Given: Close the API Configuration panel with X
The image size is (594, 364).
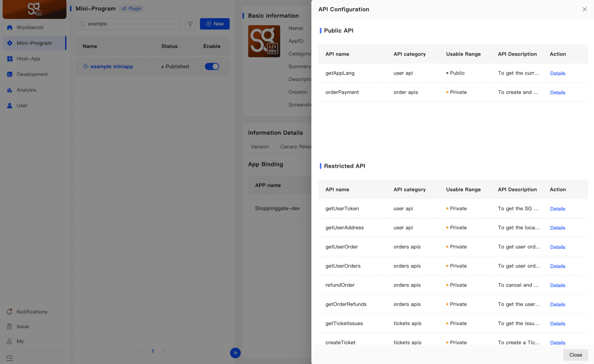Looking at the screenshot, I should [x=585, y=9].
